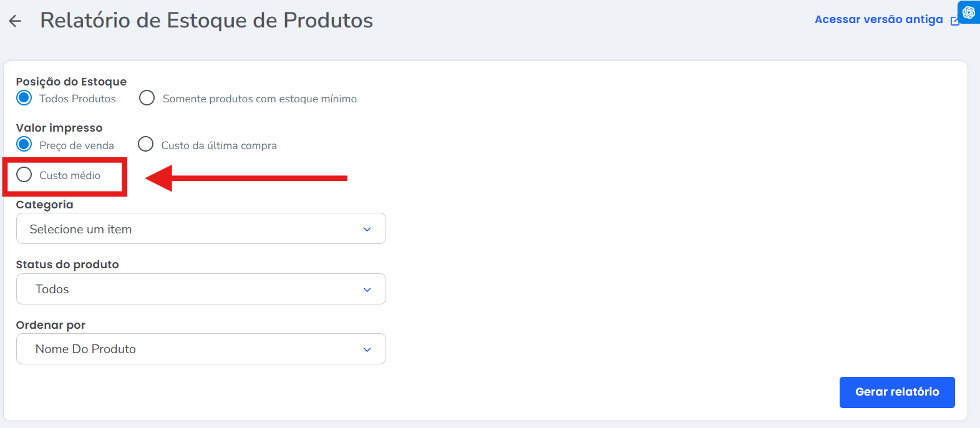Open the blue assistant icon in top-right corner
The height and width of the screenshot is (428, 980).
(969, 12)
